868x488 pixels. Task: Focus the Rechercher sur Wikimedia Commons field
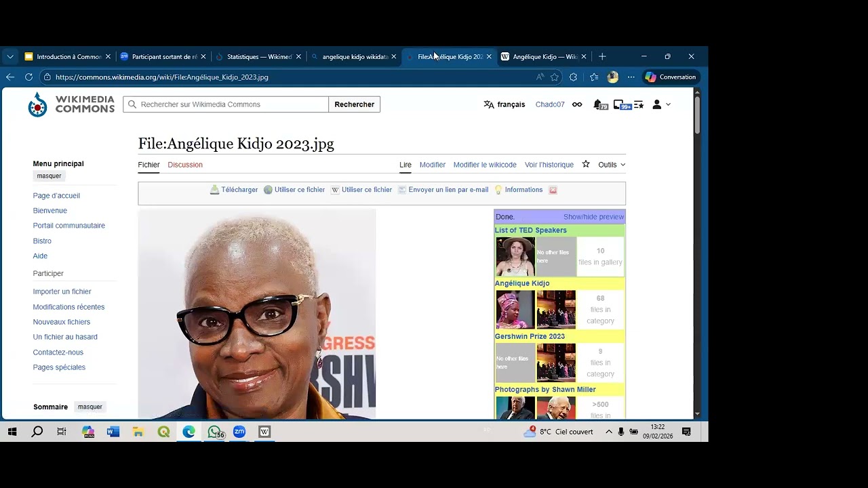coord(226,104)
